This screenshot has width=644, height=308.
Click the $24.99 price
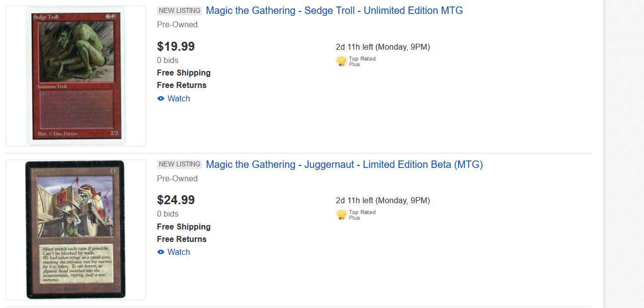click(x=176, y=200)
